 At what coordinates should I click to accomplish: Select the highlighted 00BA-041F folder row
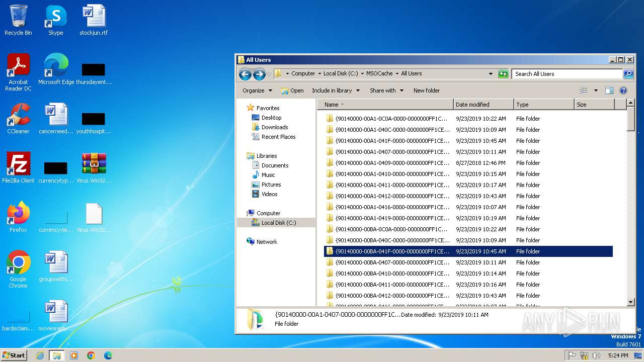click(x=468, y=251)
